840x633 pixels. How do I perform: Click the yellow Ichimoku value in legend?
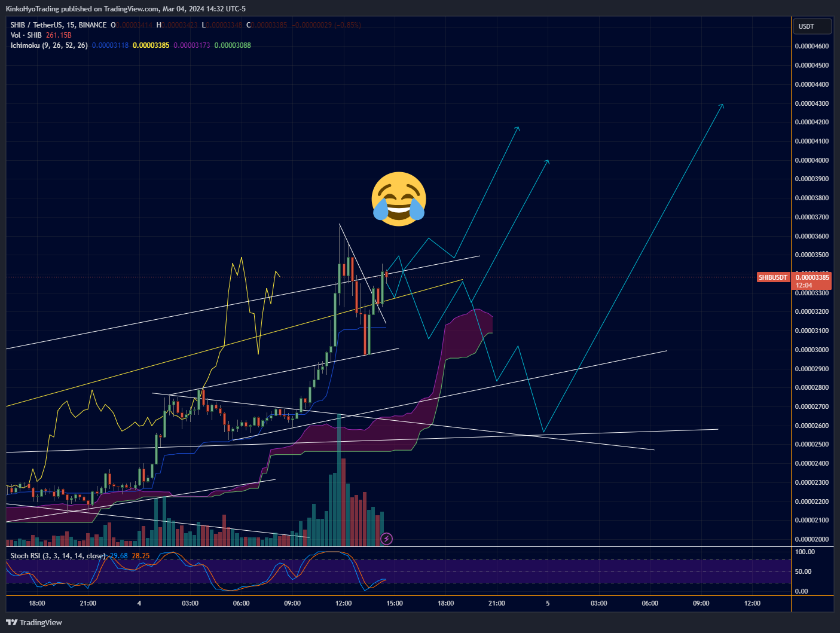point(151,45)
